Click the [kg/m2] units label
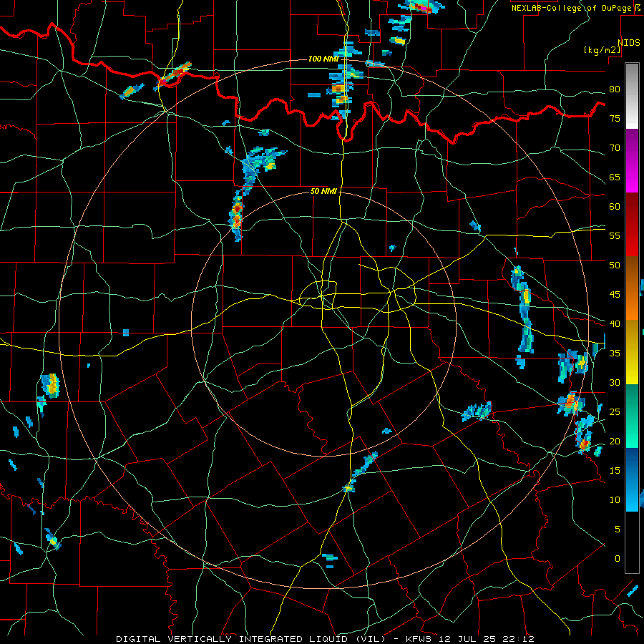 coord(602,51)
